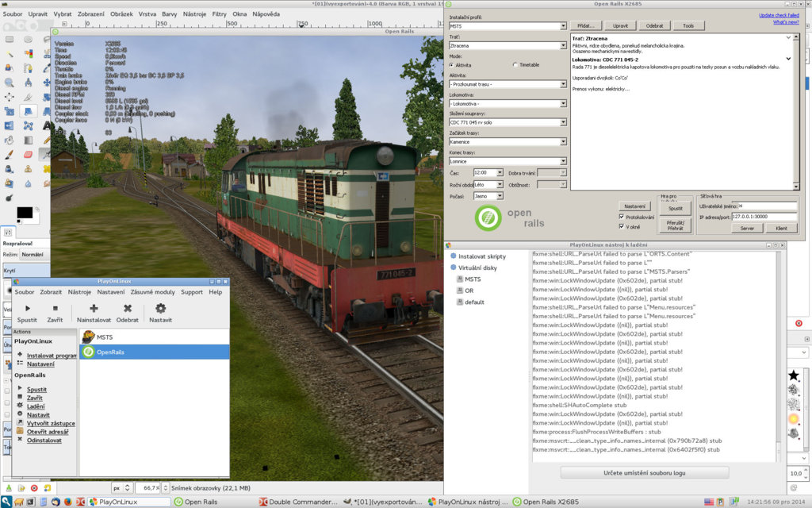Enable the Protokolování checkbox
The image size is (812, 508).
pos(622,216)
